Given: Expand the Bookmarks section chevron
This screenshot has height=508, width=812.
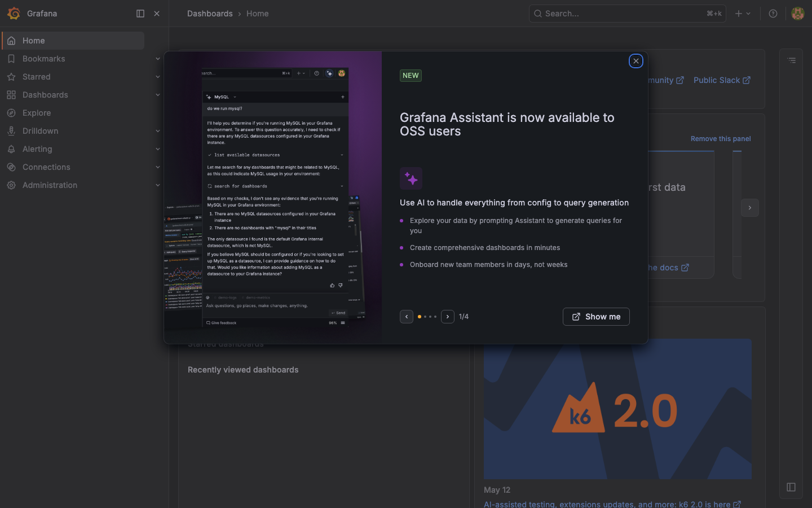Looking at the screenshot, I should point(158,59).
